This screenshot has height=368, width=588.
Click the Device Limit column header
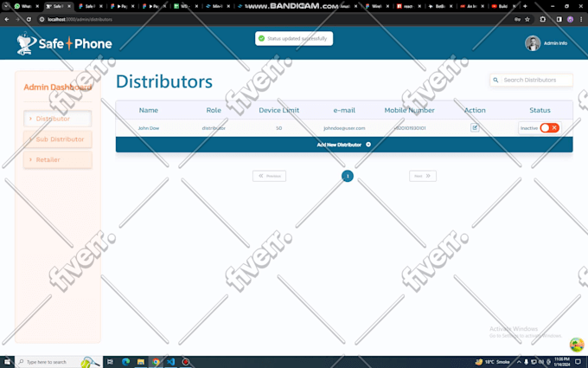279,110
